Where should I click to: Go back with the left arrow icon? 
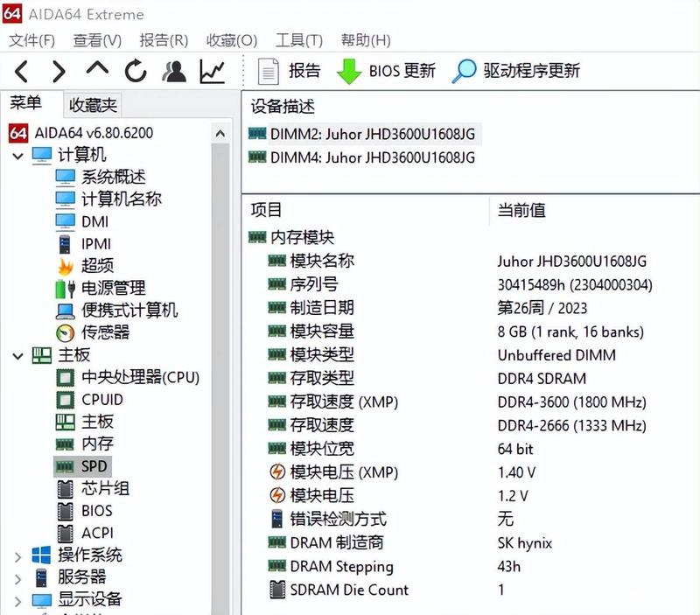21,72
